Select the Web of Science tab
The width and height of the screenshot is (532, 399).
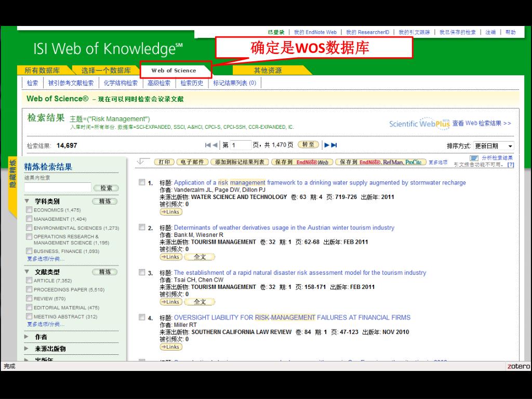[174, 71]
